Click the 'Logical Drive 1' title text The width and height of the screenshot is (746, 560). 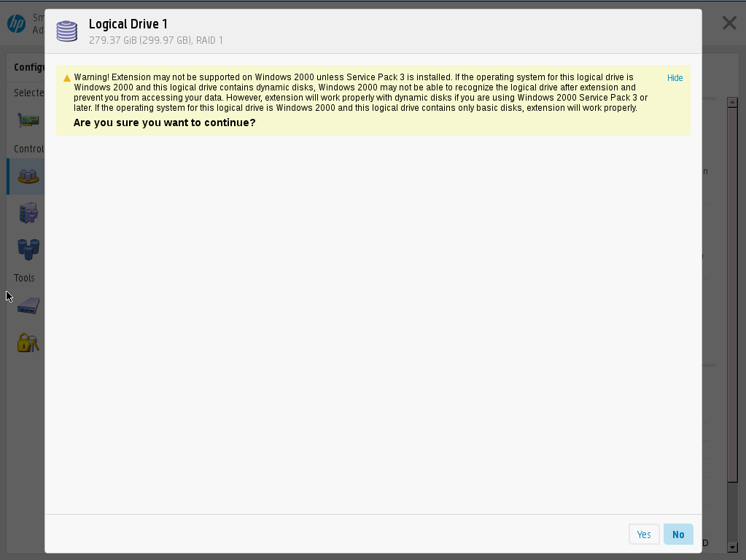coord(128,24)
